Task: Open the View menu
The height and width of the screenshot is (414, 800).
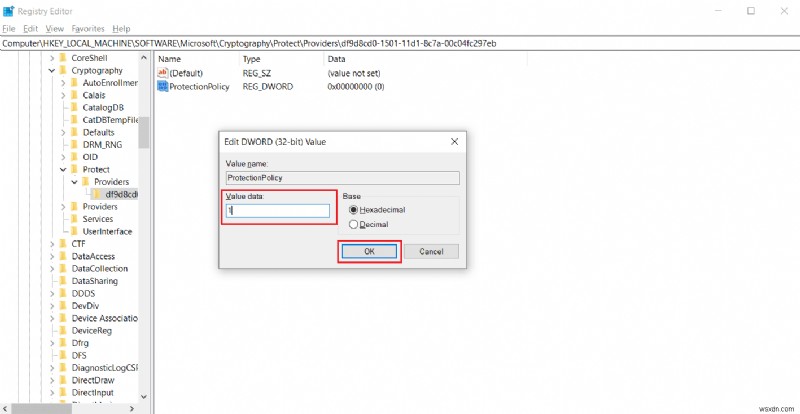Action: [55, 29]
